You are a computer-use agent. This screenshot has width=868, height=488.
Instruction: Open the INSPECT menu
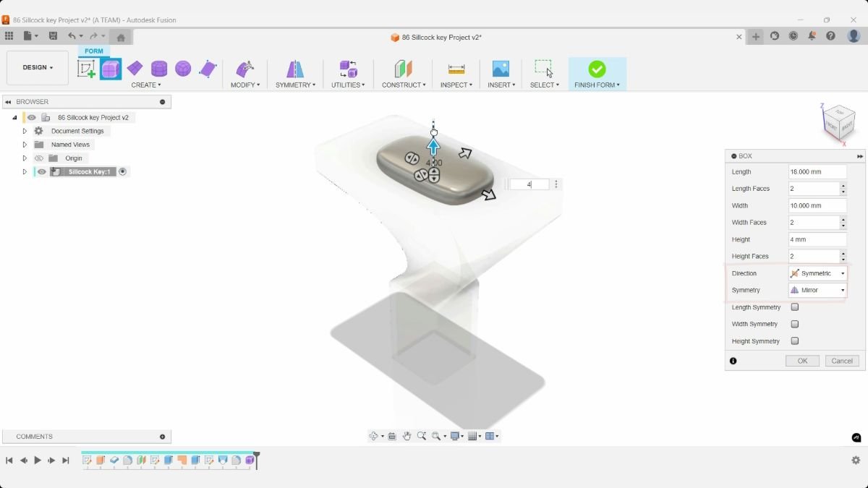456,85
